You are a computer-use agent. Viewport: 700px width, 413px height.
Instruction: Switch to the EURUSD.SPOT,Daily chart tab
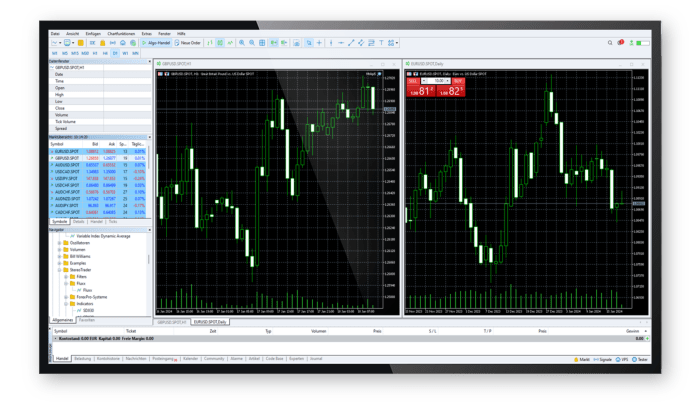point(210,322)
